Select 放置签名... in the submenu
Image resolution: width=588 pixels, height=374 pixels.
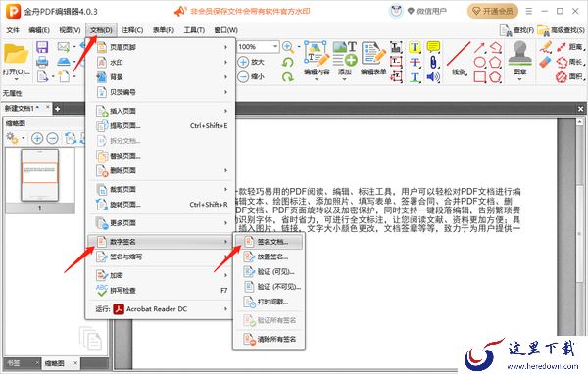point(269,257)
